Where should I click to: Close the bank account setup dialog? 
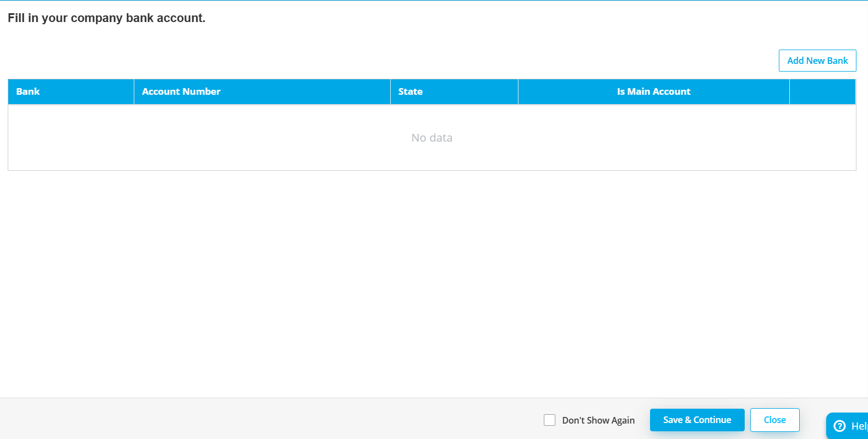point(774,420)
